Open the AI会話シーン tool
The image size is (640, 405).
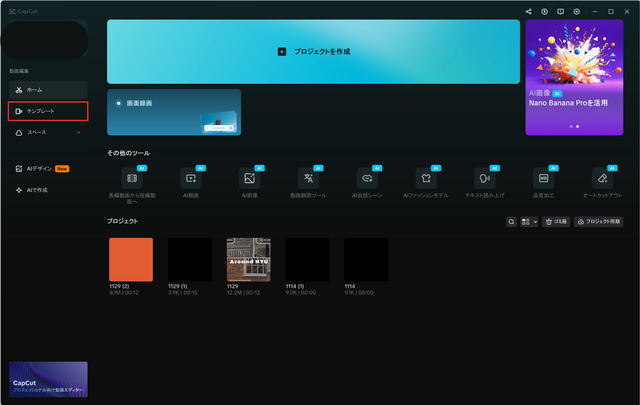pos(367,179)
